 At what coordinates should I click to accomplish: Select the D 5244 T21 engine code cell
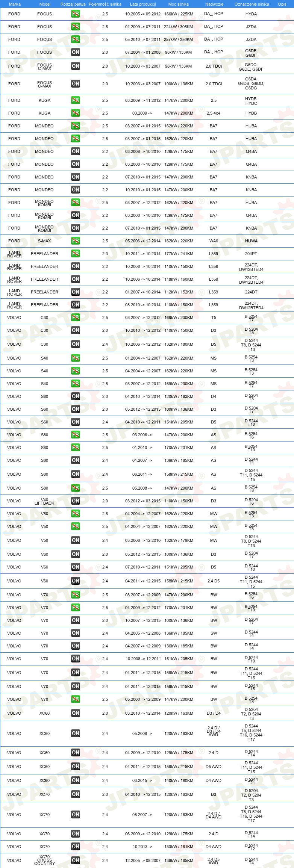pyautogui.click(x=251, y=781)
